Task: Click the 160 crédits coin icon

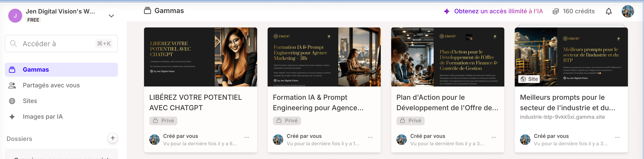Action: (x=555, y=12)
